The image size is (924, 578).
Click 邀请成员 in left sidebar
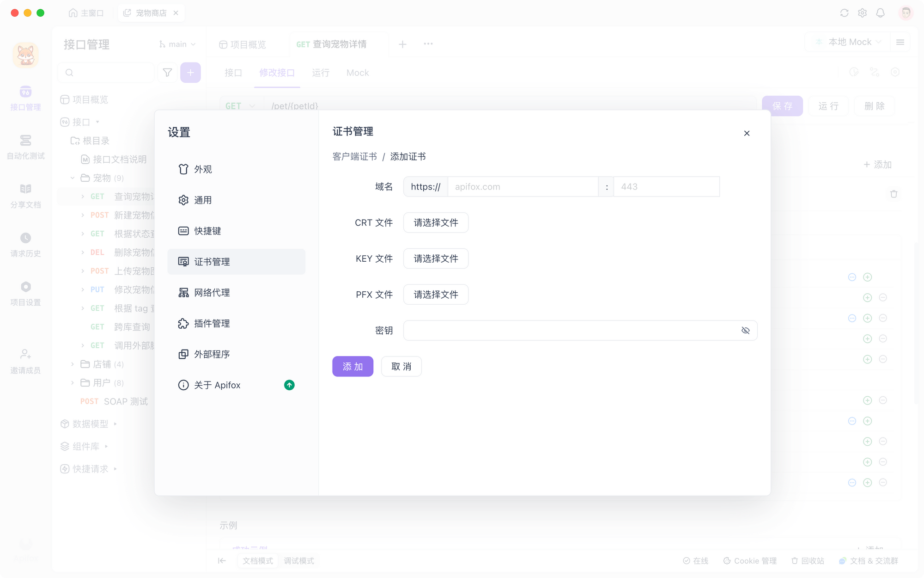(25, 362)
